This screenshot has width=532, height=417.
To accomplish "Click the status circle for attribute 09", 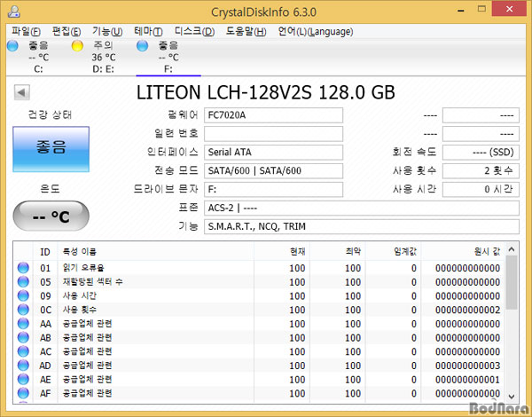I will 23,295.
